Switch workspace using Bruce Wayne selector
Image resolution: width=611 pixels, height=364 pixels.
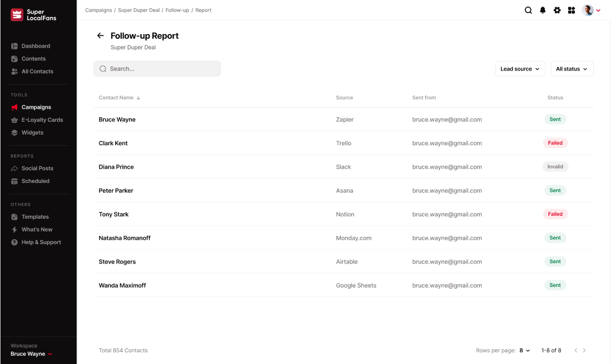32,354
